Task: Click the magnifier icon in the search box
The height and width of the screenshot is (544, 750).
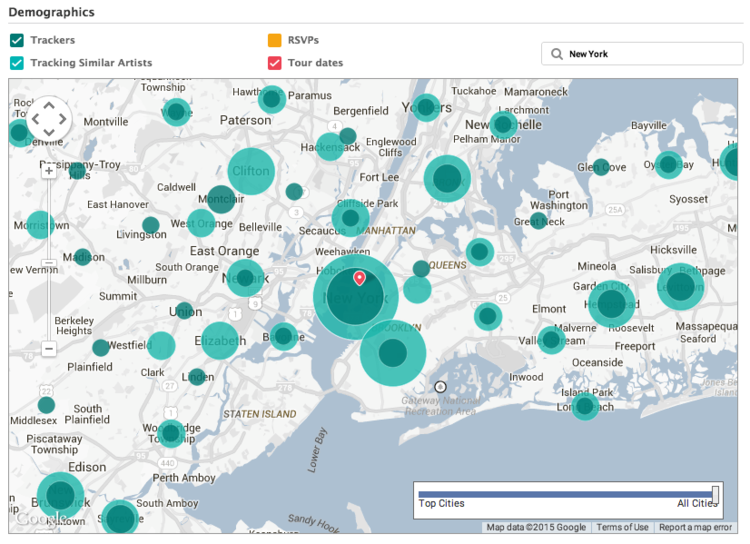Action: 556,54
